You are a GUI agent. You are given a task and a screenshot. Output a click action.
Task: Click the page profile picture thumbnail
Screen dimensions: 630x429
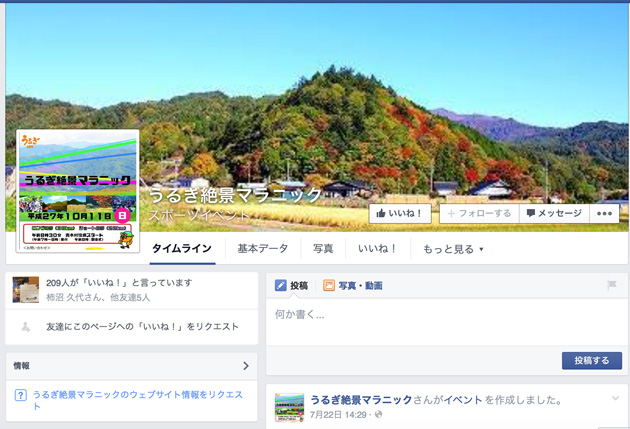pos(77,191)
